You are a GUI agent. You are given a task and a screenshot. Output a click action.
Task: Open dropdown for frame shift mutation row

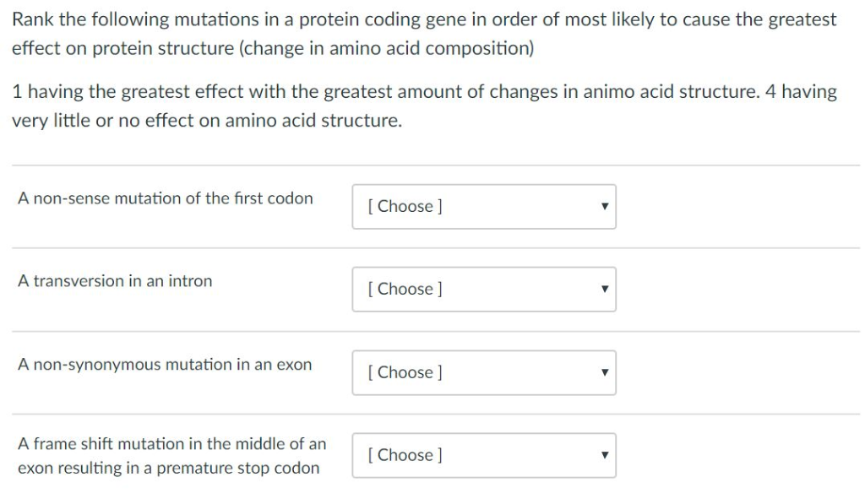483,455
